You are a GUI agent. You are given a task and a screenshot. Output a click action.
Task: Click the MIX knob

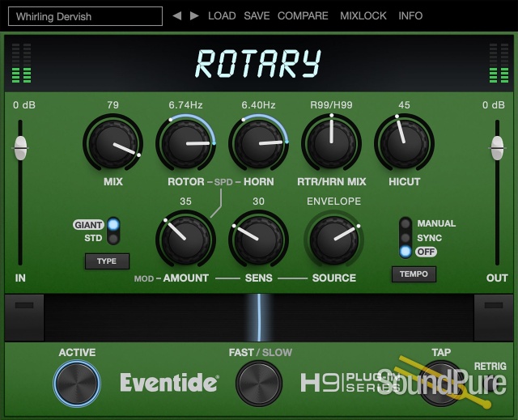point(113,143)
